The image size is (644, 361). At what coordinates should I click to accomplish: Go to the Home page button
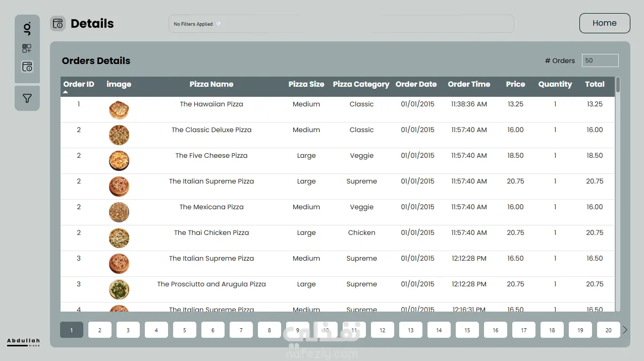click(605, 23)
